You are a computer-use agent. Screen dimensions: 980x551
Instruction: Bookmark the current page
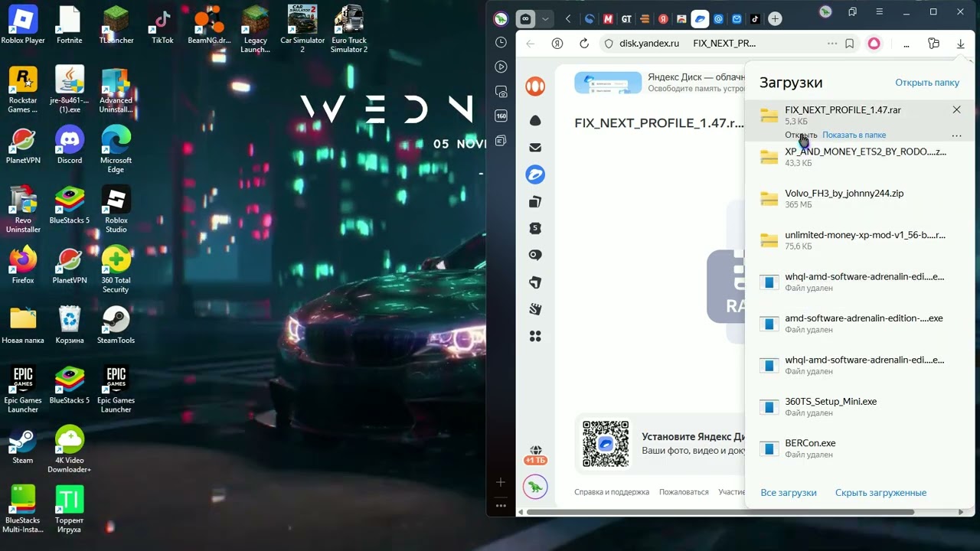point(849,44)
